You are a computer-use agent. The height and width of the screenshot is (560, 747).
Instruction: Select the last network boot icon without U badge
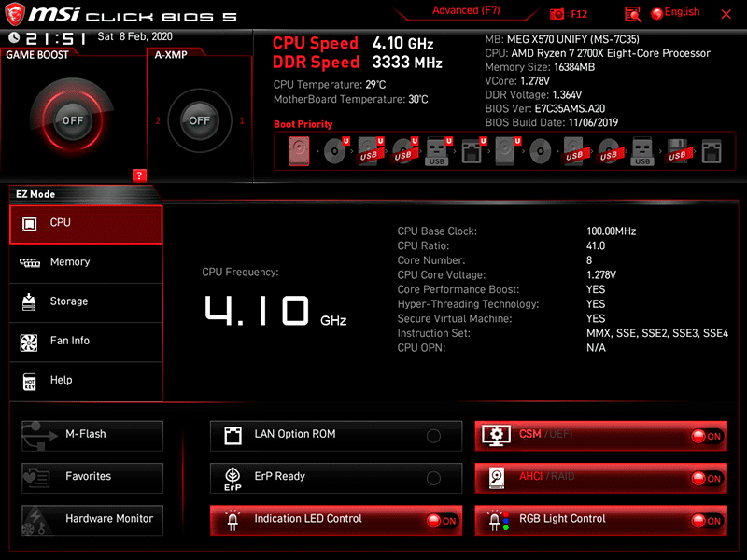(712, 151)
